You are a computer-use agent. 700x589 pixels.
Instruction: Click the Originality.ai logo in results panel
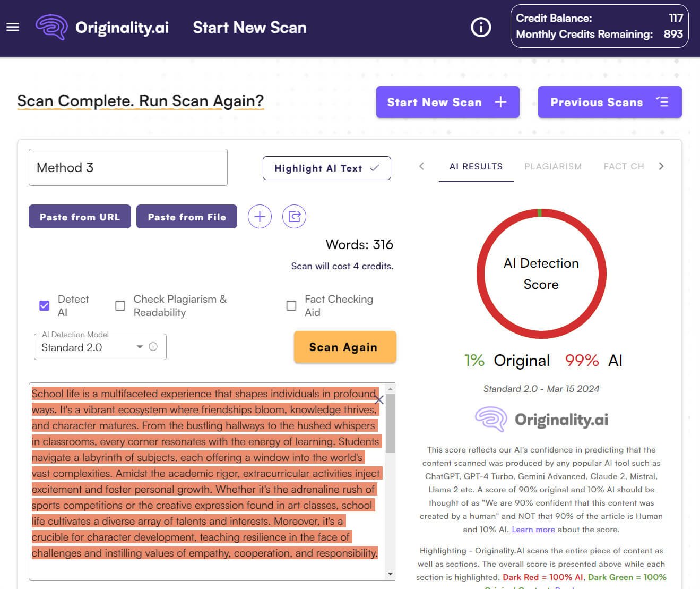pos(541,419)
